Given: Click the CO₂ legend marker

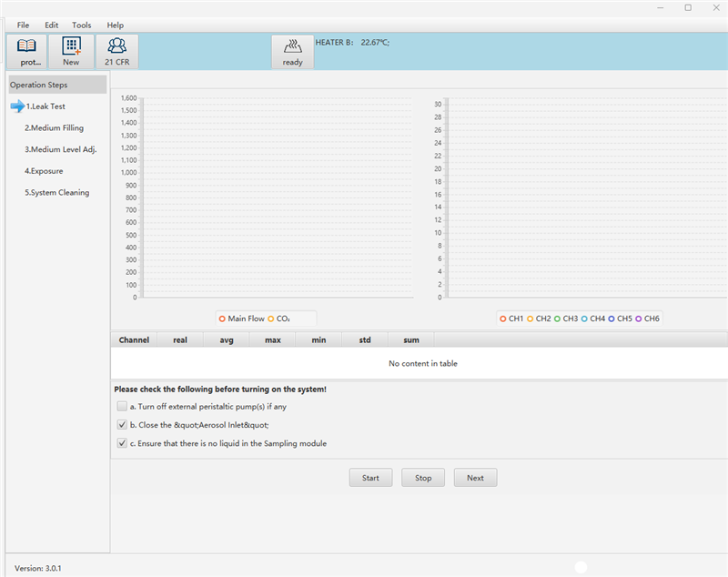Looking at the screenshot, I should click(x=271, y=319).
